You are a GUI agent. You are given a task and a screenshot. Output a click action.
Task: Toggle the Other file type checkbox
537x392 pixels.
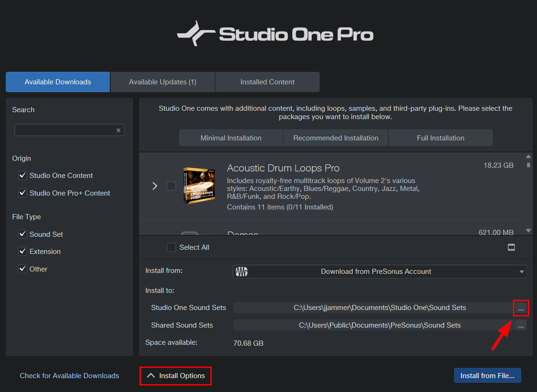23,269
